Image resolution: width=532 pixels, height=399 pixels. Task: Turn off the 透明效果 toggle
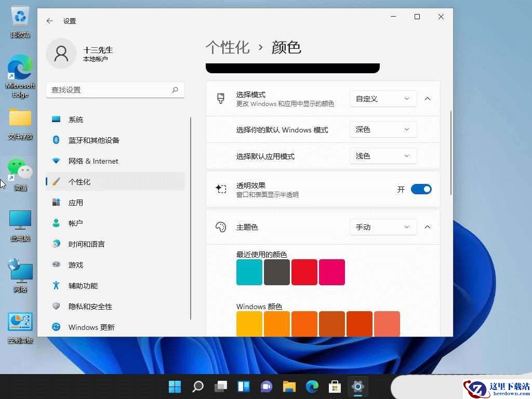pyautogui.click(x=421, y=189)
